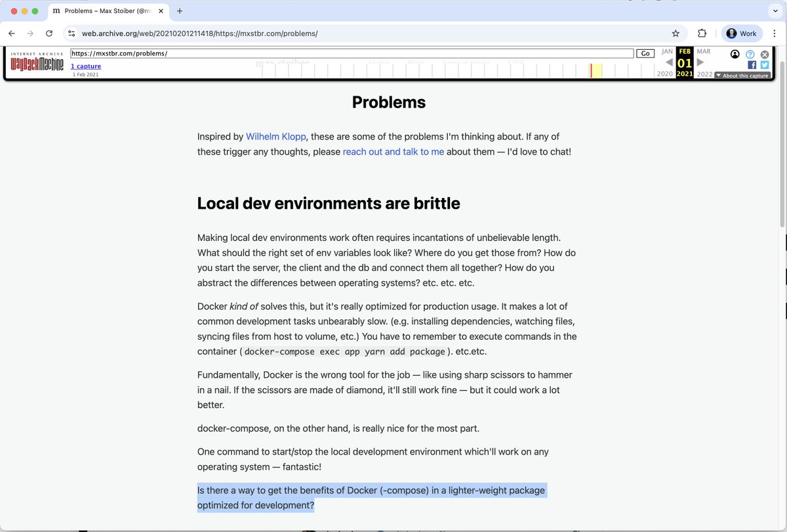
Task: Open the site information icon in the address bar
Action: (72, 33)
